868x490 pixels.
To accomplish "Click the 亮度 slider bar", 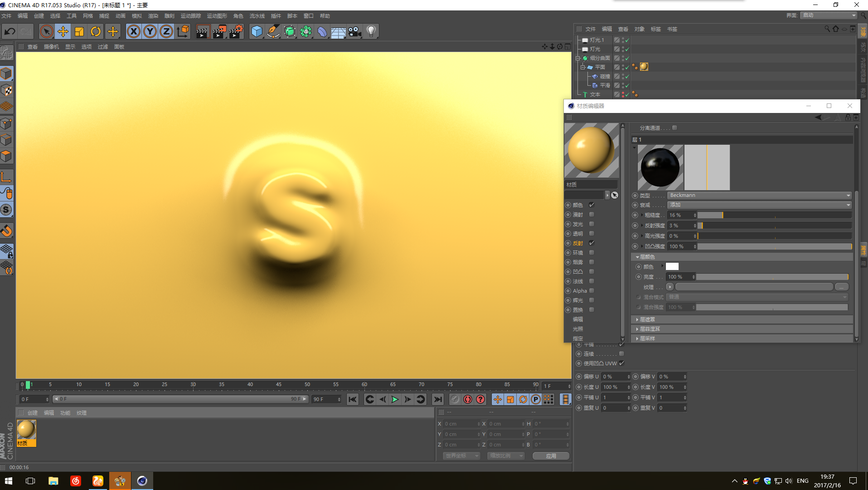I will point(772,277).
